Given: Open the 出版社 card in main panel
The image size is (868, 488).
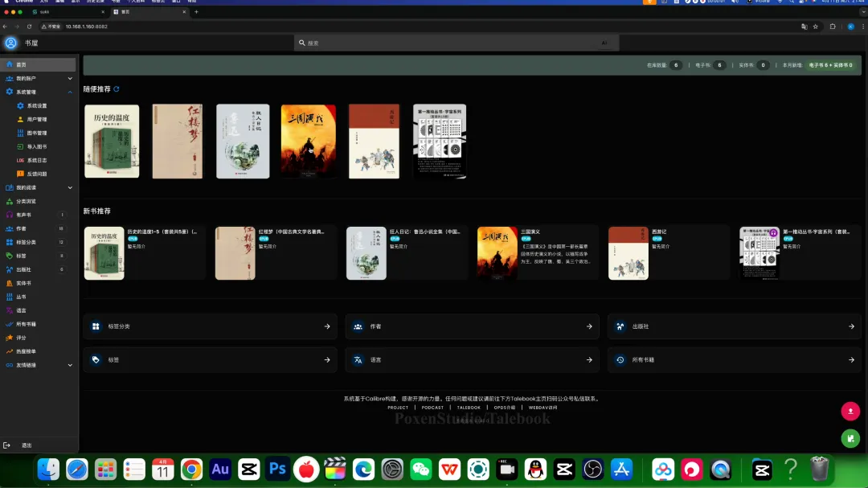Looking at the screenshot, I should [x=735, y=327].
